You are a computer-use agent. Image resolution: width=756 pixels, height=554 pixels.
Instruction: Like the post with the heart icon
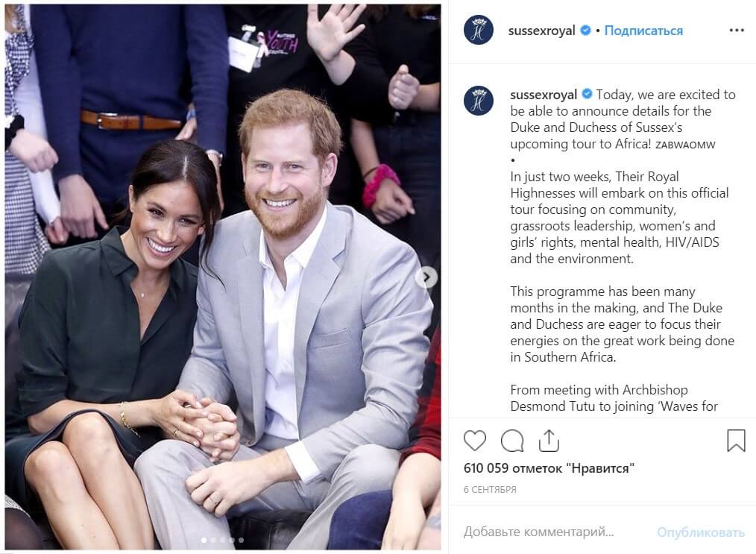click(x=474, y=441)
